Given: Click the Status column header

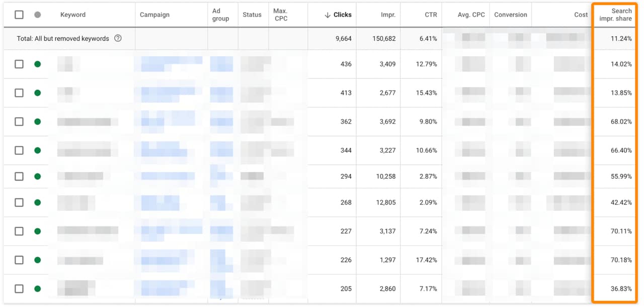Looking at the screenshot, I should coord(253,15).
